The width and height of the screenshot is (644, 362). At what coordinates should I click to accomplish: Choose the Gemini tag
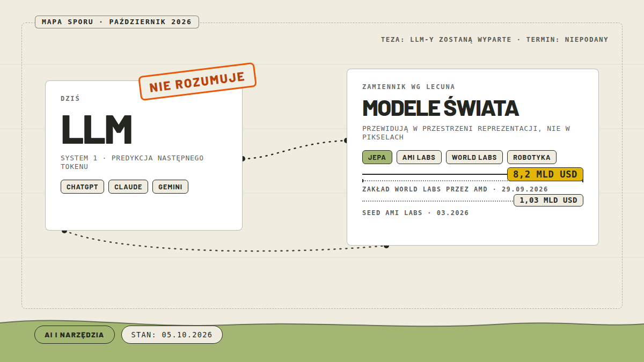pyautogui.click(x=170, y=187)
